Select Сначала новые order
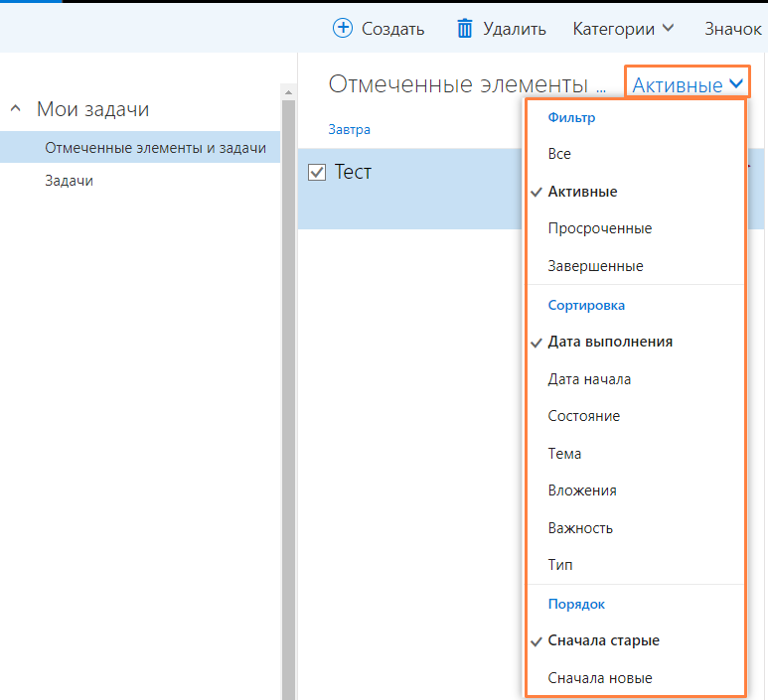Image resolution: width=768 pixels, height=700 pixels. [600, 678]
